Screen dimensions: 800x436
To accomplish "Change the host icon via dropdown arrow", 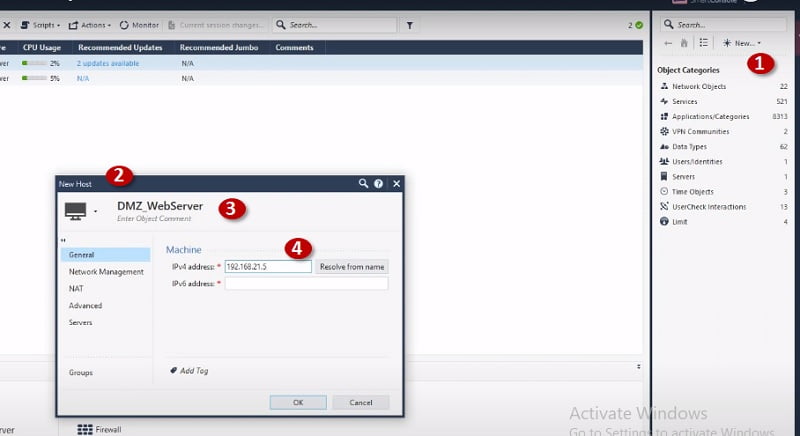I will [x=95, y=211].
